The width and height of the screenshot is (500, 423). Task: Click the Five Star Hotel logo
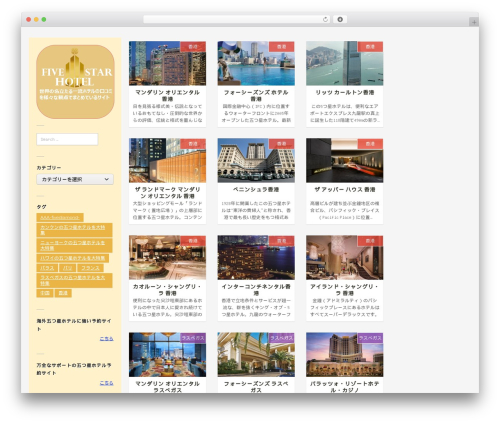75,82
